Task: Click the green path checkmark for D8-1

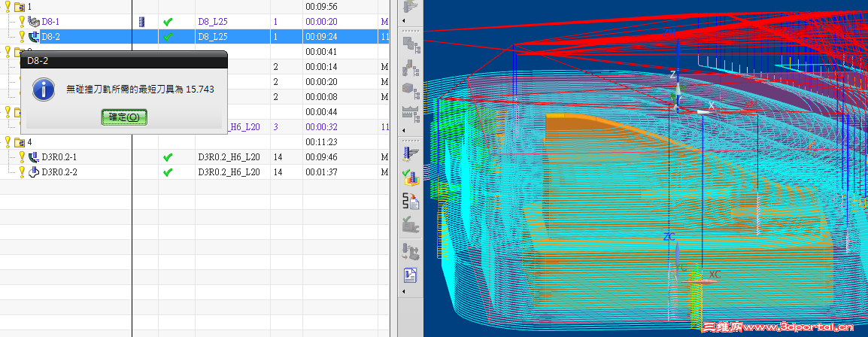Action: click(168, 22)
